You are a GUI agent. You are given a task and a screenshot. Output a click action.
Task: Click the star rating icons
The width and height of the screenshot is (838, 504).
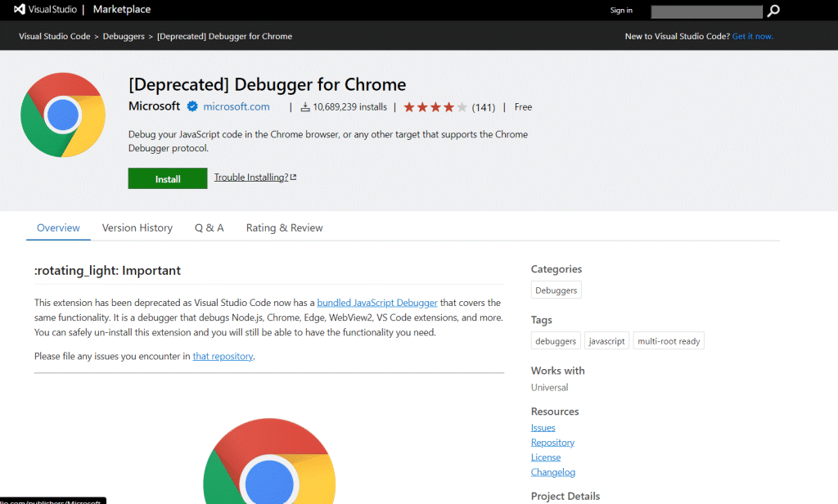pyautogui.click(x=435, y=107)
